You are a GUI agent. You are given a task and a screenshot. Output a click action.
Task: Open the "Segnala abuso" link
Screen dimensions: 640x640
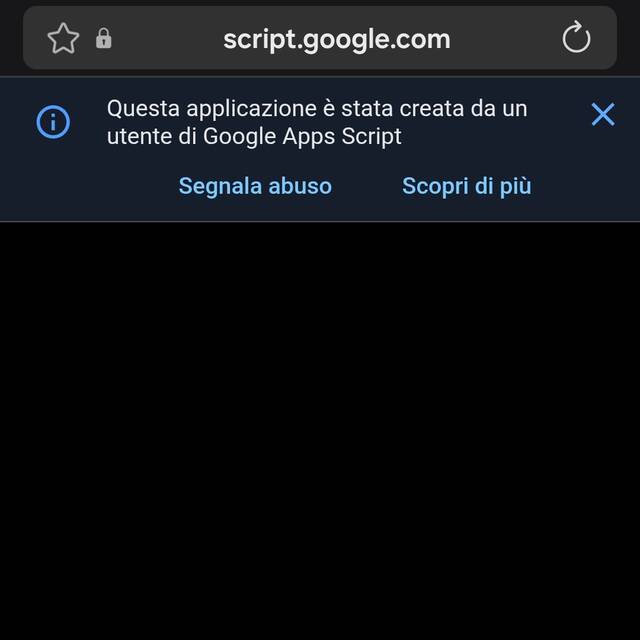[x=255, y=186]
